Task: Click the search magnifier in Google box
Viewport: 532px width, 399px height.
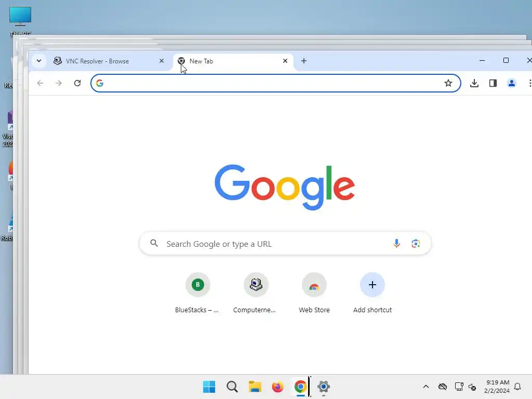Action: click(154, 243)
